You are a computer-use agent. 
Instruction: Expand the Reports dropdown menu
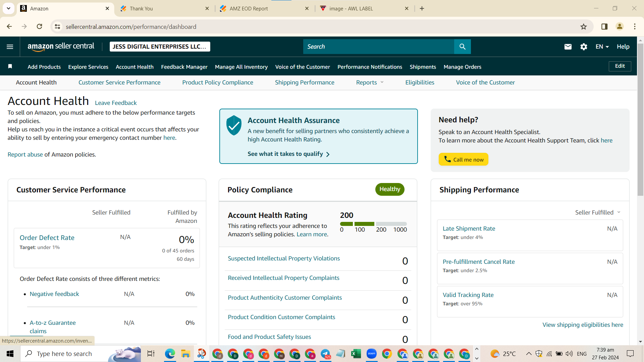click(x=370, y=82)
